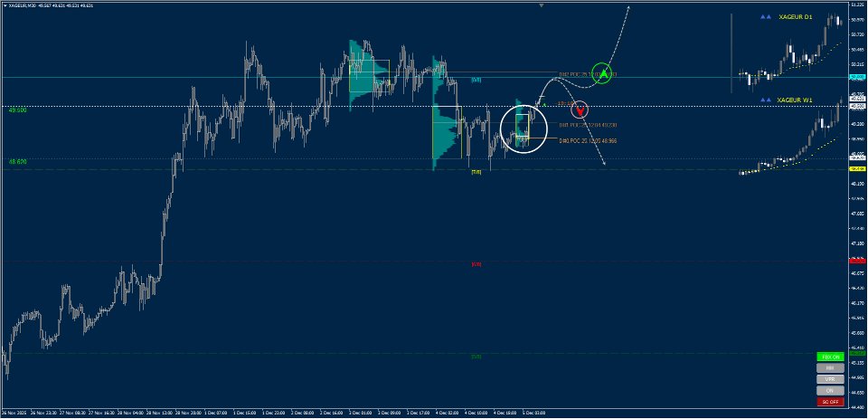Open the XAGEUR,M30 chart title dropdown triangle
This screenshot has width=868, height=419.
pos(5,5)
